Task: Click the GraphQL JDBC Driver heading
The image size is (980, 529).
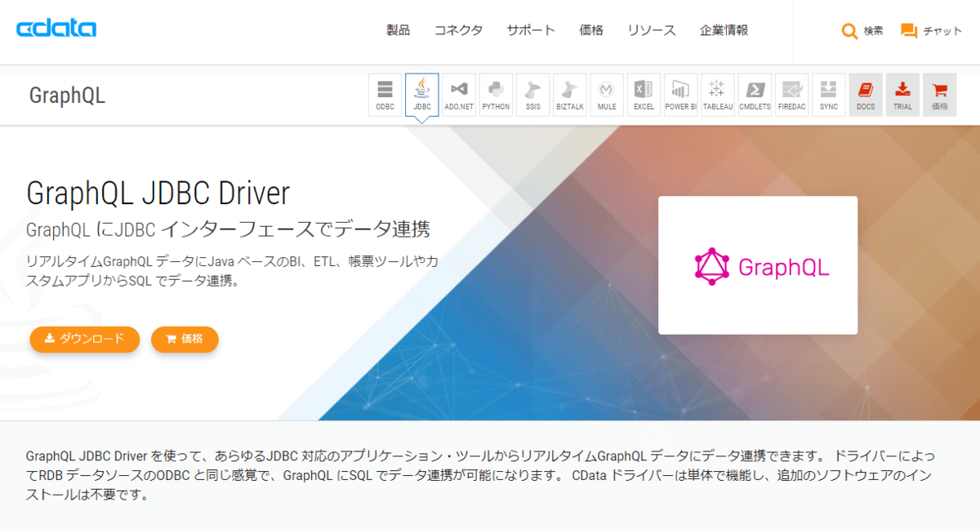Action: tap(158, 193)
